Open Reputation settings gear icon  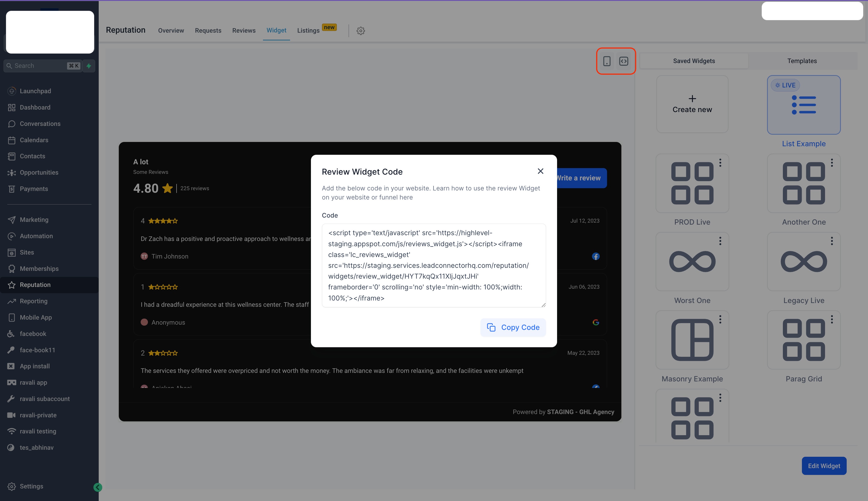pos(360,31)
